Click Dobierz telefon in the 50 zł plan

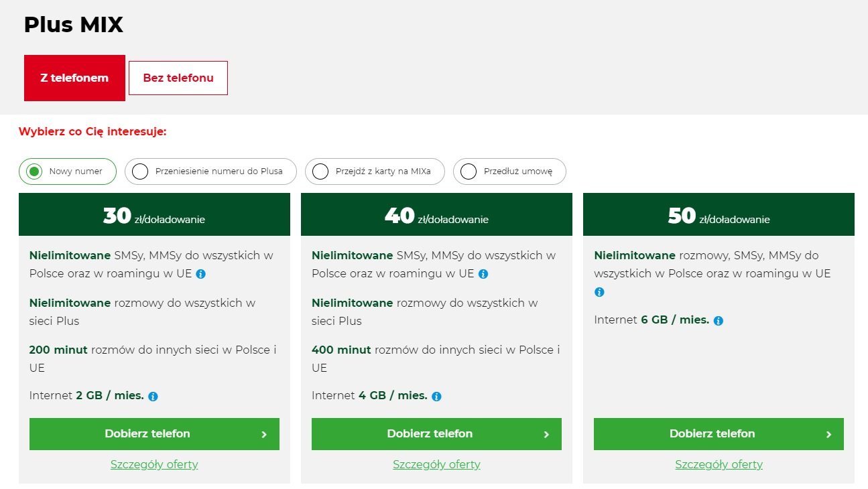pos(719,434)
